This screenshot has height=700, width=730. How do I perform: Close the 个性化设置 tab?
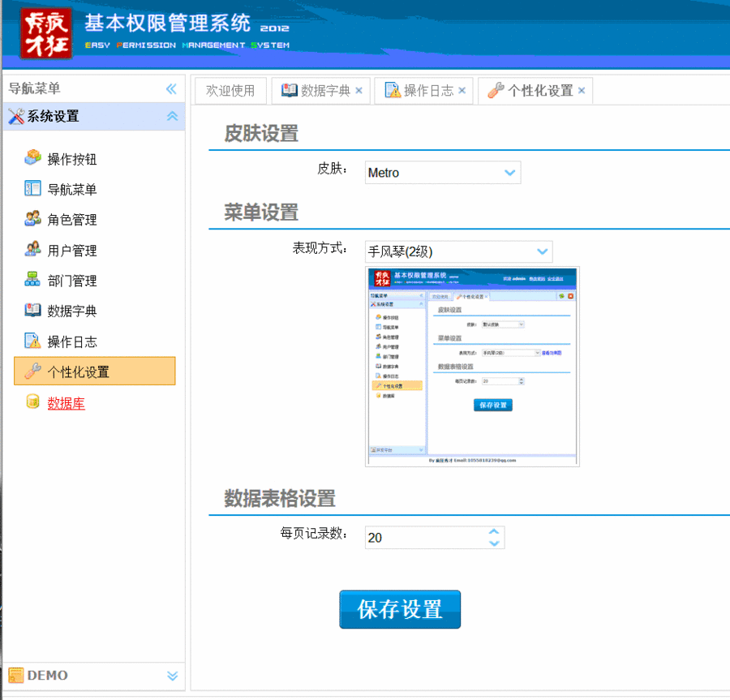pyautogui.click(x=582, y=90)
